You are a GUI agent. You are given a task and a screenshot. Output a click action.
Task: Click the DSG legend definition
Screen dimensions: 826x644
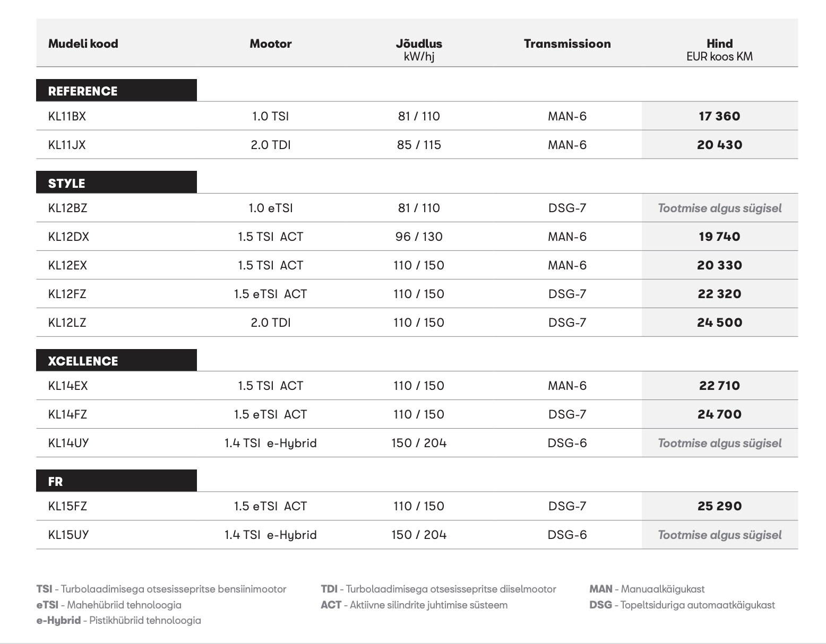coord(682,605)
